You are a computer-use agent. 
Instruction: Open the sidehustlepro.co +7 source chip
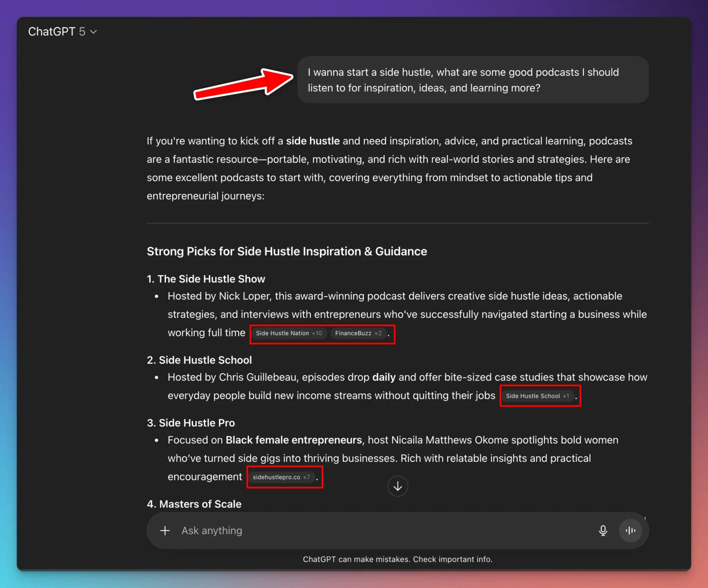coord(281,477)
